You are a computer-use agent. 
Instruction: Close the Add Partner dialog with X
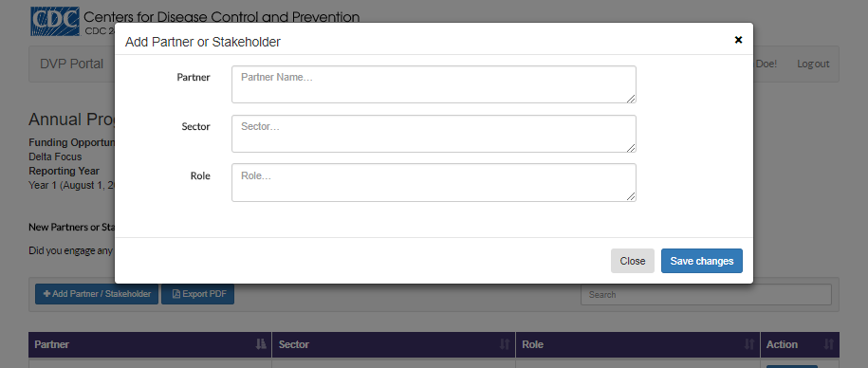point(738,40)
